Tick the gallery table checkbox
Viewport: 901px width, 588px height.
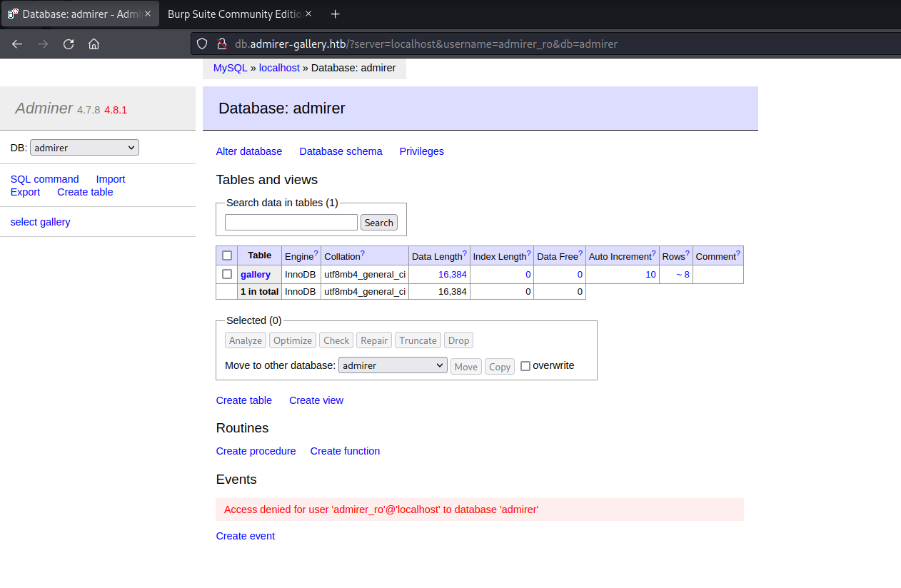[227, 274]
